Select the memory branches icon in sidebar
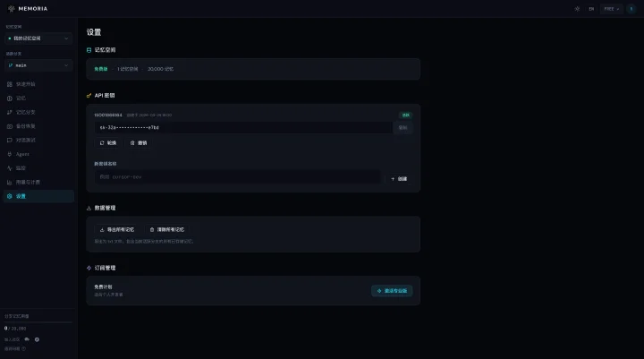The height and width of the screenshot is (359, 644). (x=10, y=112)
